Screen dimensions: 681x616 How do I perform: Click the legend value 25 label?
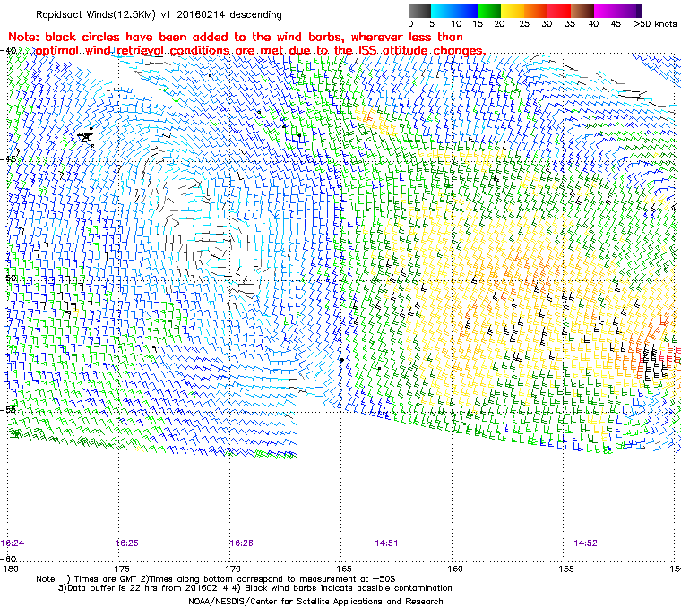524,24
